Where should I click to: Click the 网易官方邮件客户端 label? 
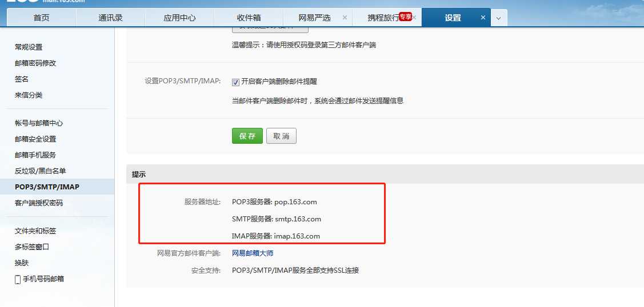tap(189, 253)
